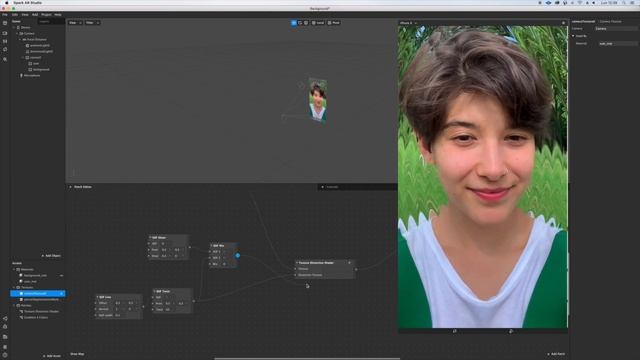
Task: Click the restart refresh icon in left toolbar
Action: (5, 49)
